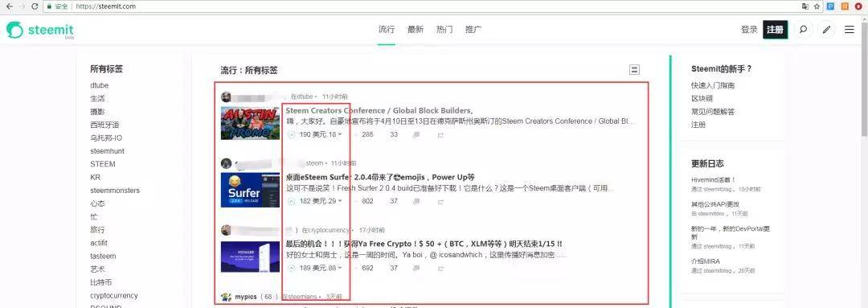
Task: Upvote the Steem Creators Conference post
Action: point(291,134)
